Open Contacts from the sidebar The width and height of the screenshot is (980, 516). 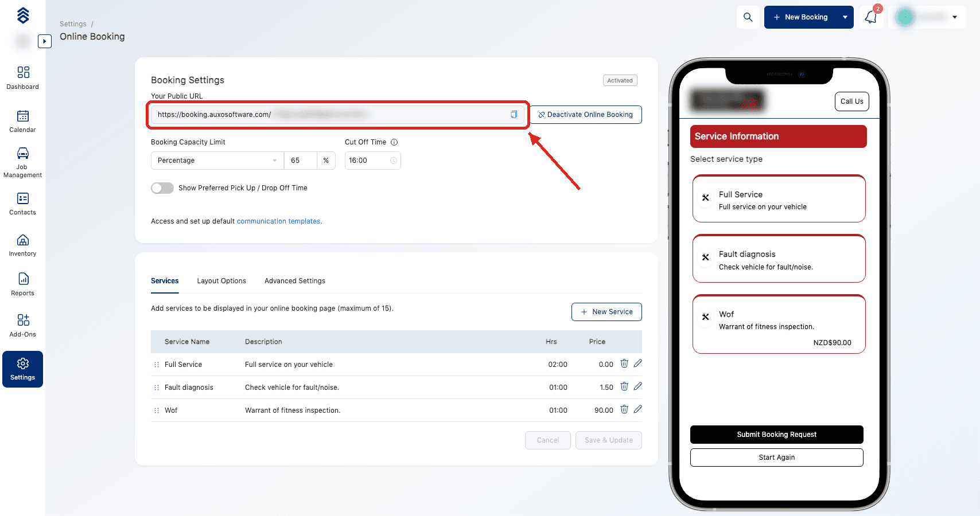(x=23, y=204)
